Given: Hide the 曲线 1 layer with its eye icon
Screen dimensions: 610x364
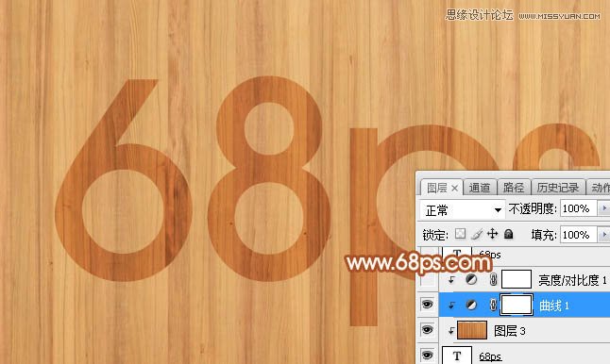Looking at the screenshot, I should coord(427,305).
